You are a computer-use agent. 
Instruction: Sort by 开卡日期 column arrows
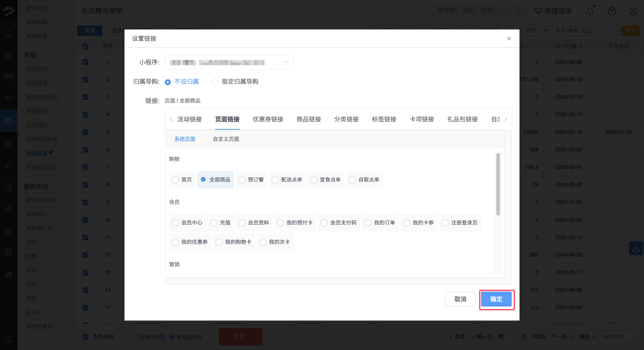click(580, 46)
